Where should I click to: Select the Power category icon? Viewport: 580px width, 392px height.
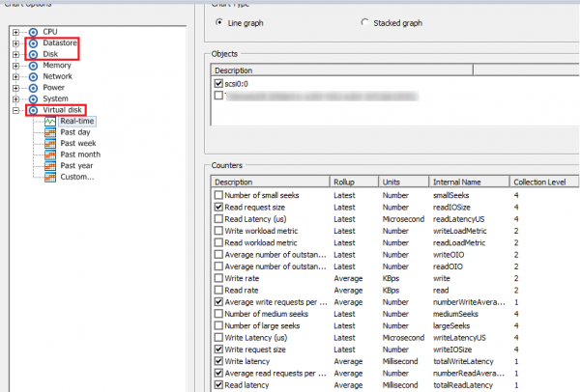point(34,88)
